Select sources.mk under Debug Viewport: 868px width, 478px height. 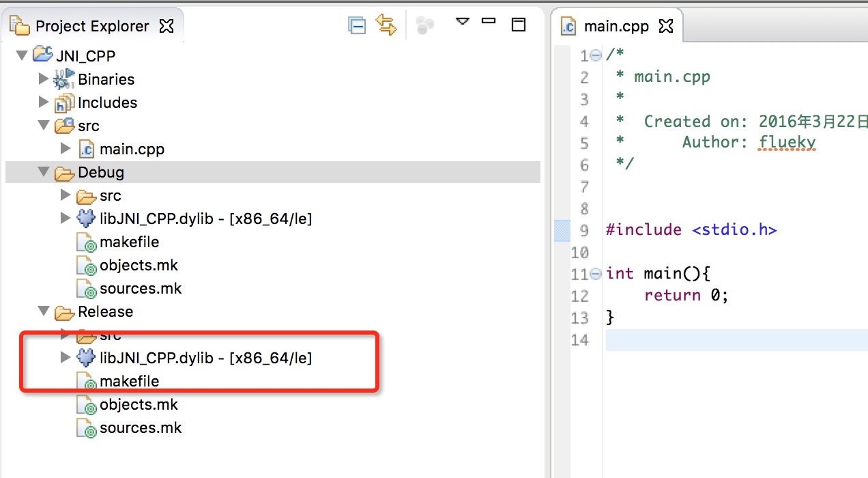pyautogui.click(x=141, y=288)
